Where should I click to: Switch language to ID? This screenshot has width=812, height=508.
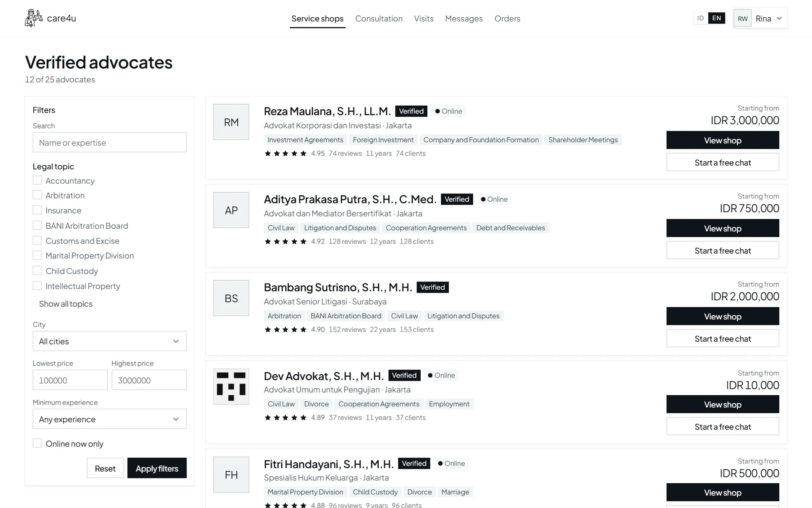click(x=700, y=18)
